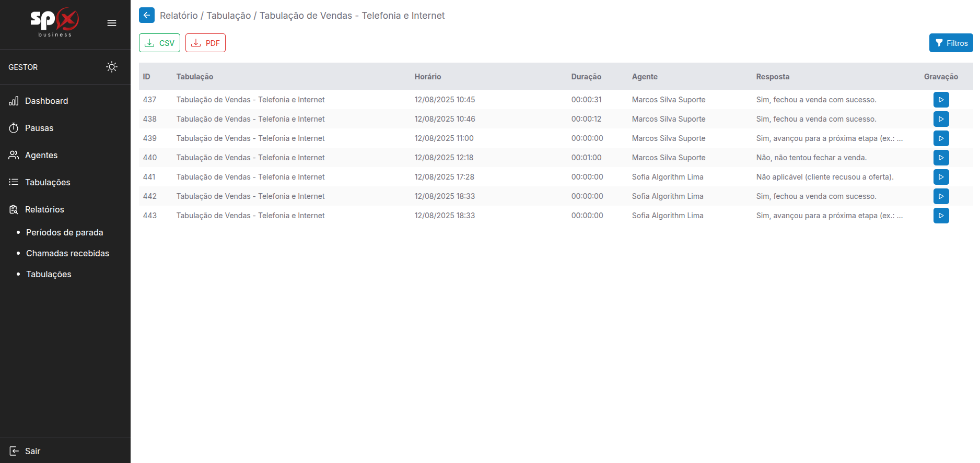Play recording for ID 443

(941, 216)
